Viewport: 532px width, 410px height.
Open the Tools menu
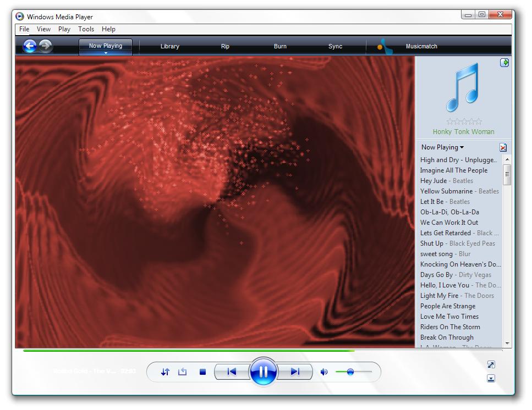click(86, 29)
